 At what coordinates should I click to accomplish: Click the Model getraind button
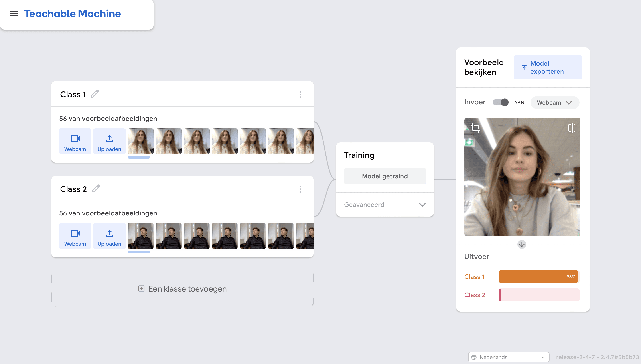[x=385, y=176]
